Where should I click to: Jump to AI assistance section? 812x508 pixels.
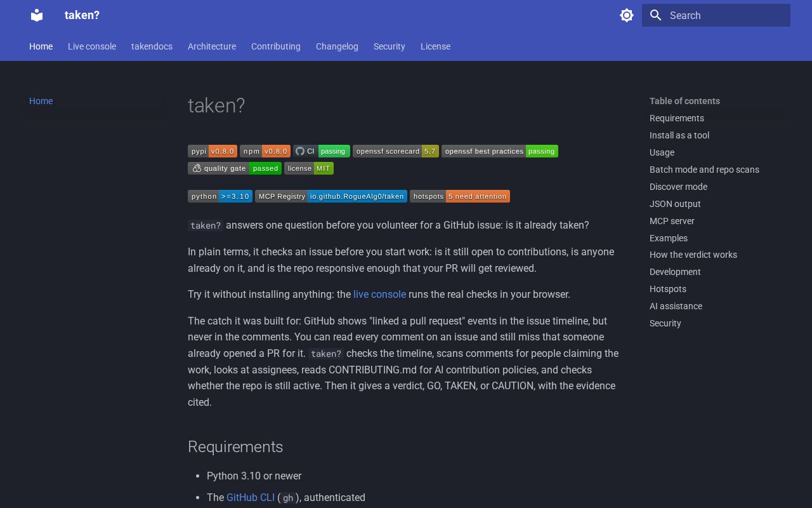(676, 306)
